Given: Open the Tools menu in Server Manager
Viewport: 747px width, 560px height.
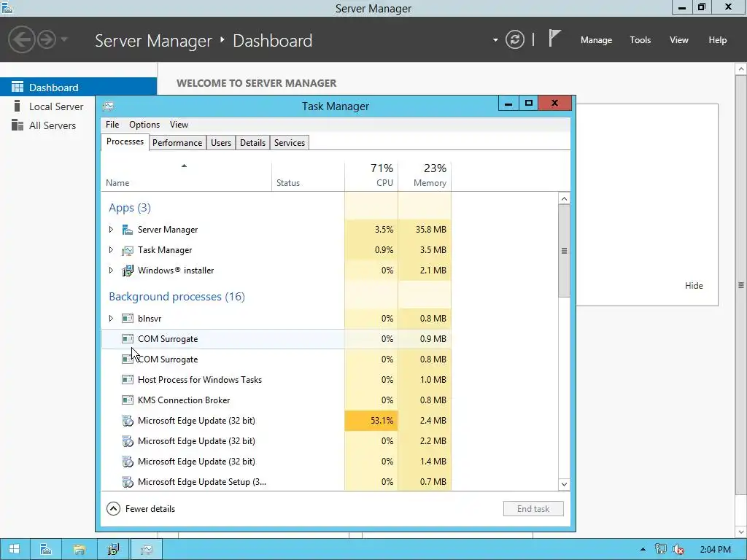Looking at the screenshot, I should [x=640, y=40].
